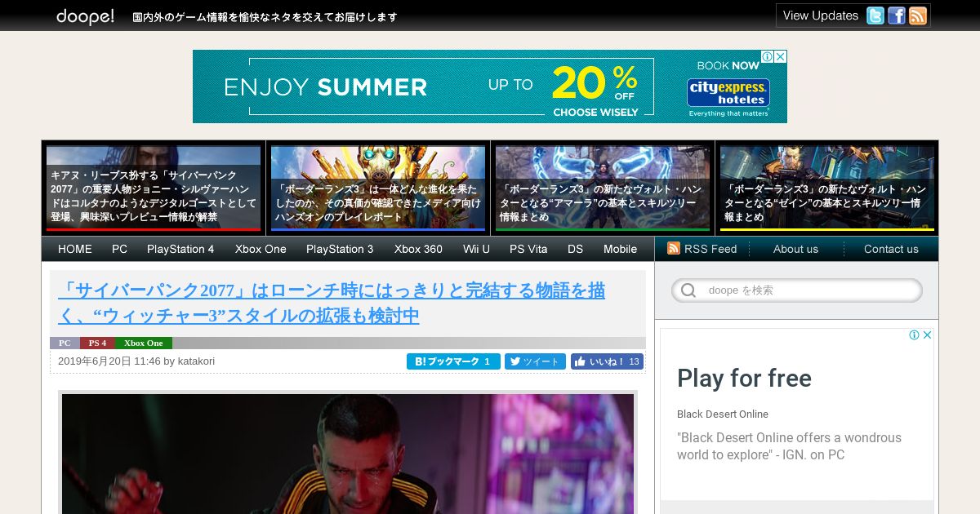The image size is (980, 514).
Task: Open RSS Feed link in navbar
Action: [710, 249]
